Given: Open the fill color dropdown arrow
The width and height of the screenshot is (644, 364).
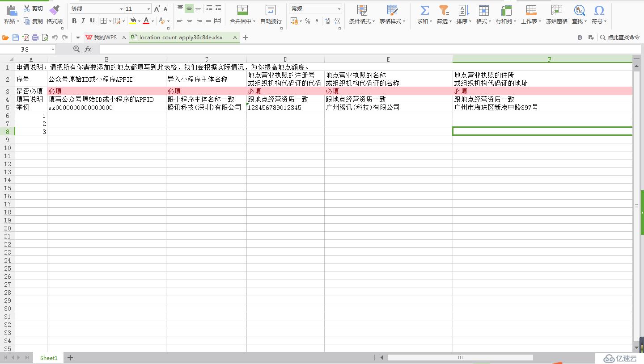Looking at the screenshot, I should click(x=139, y=21).
